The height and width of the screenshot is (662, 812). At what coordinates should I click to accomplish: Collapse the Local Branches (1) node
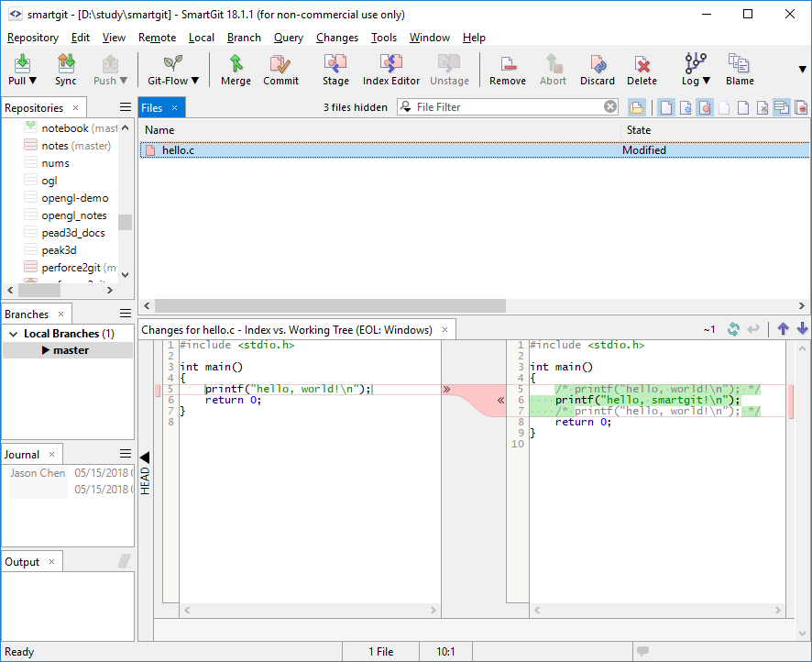point(14,334)
